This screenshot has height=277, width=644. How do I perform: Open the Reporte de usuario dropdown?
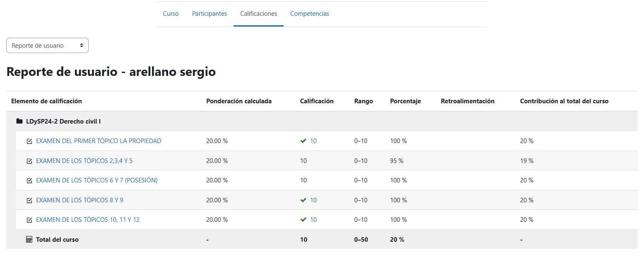coord(47,46)
